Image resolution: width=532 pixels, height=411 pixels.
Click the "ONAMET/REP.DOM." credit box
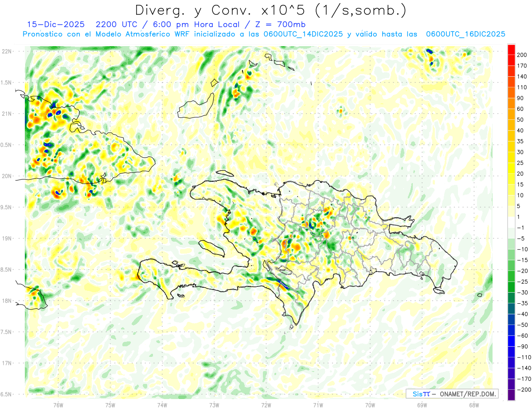(451, 394)
